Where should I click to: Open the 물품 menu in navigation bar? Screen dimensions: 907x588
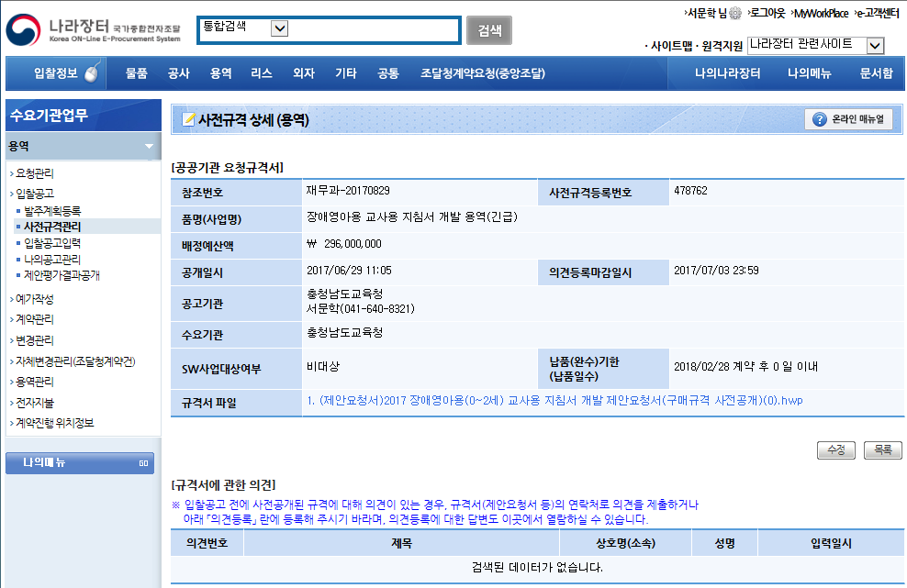[137, 73]
